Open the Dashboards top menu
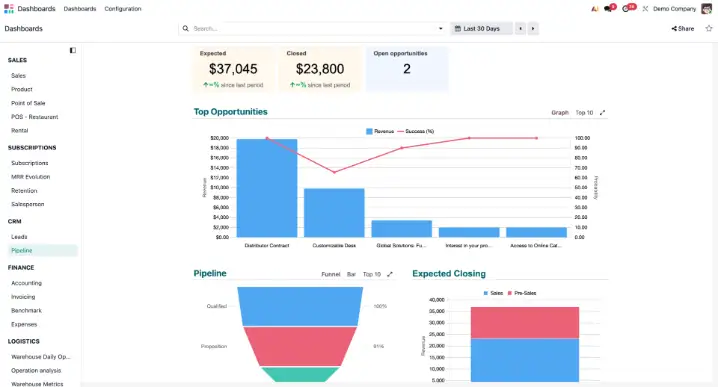 click(80, 9)
